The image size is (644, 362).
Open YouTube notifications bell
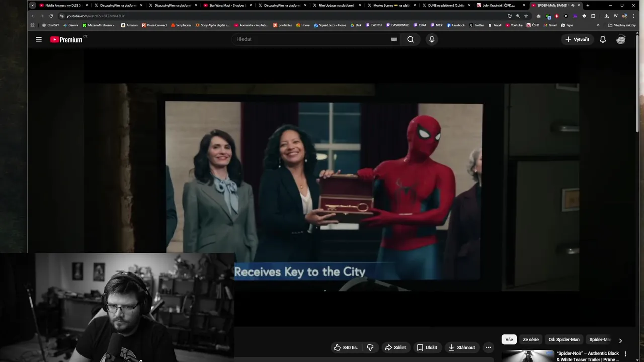click(603, 39)
